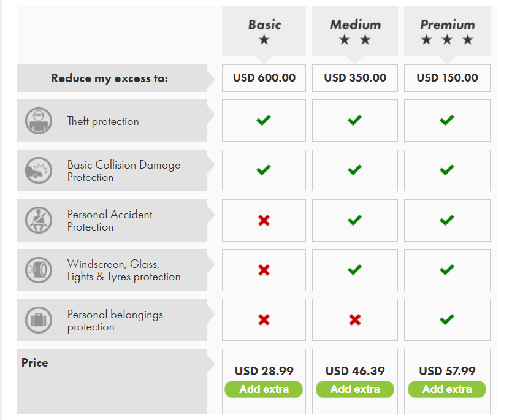Screen dimensions: 512x420
Task: Add extra for Medium at USD 46.39
Action: point(355,389)
